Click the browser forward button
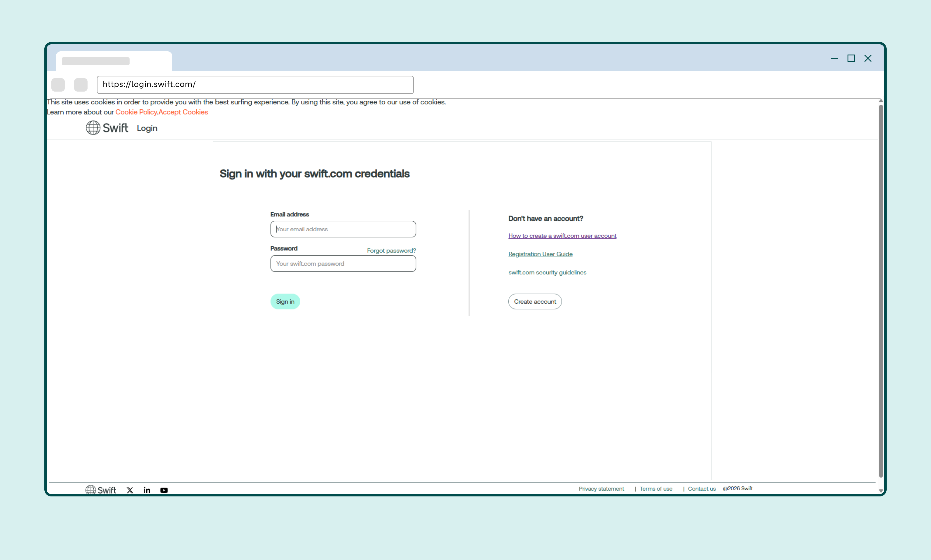The image size is (931, 560). coord(81,85)
